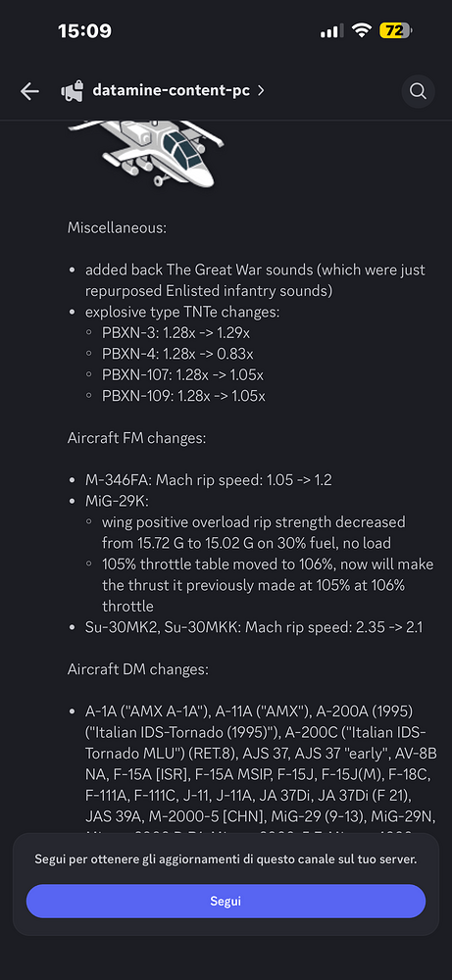The width and height of the screenshot is (452, 980).
Task: Tap the Aircraft FM changes heading
Action: pos(136,438)
